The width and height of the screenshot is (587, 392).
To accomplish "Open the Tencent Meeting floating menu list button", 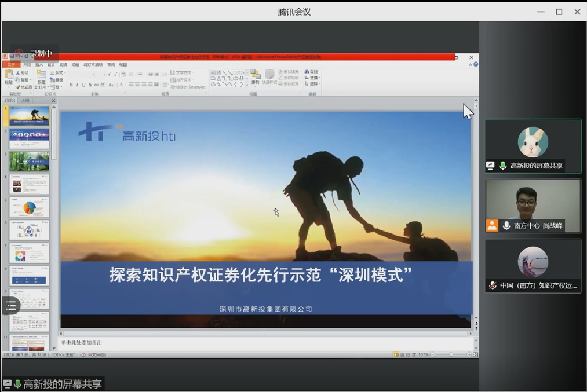I will 11,306.
